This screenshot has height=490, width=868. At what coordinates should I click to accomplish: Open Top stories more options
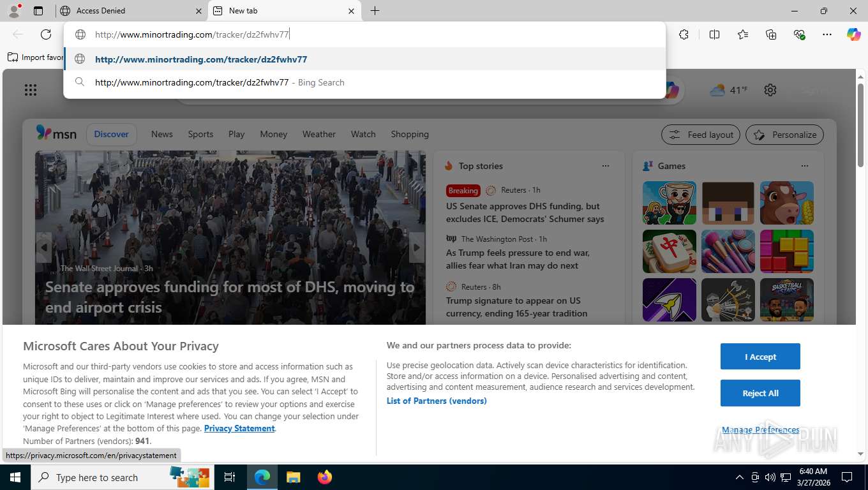point(606,166)
